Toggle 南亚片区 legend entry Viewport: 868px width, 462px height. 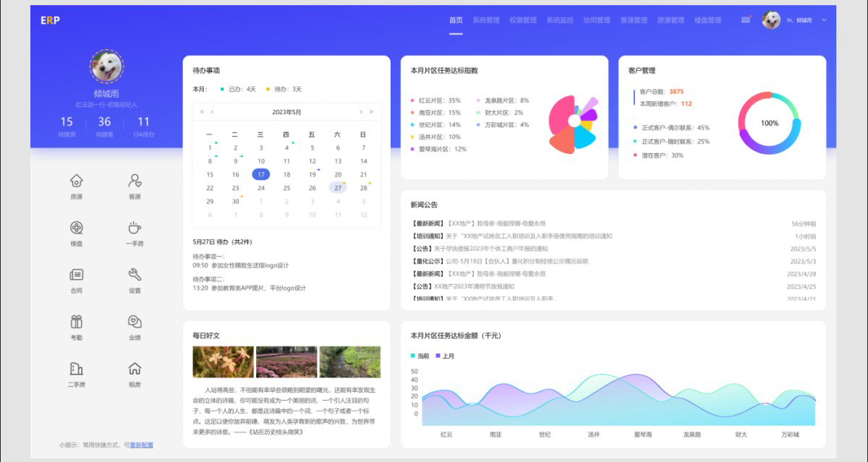[x=435, y=113]
